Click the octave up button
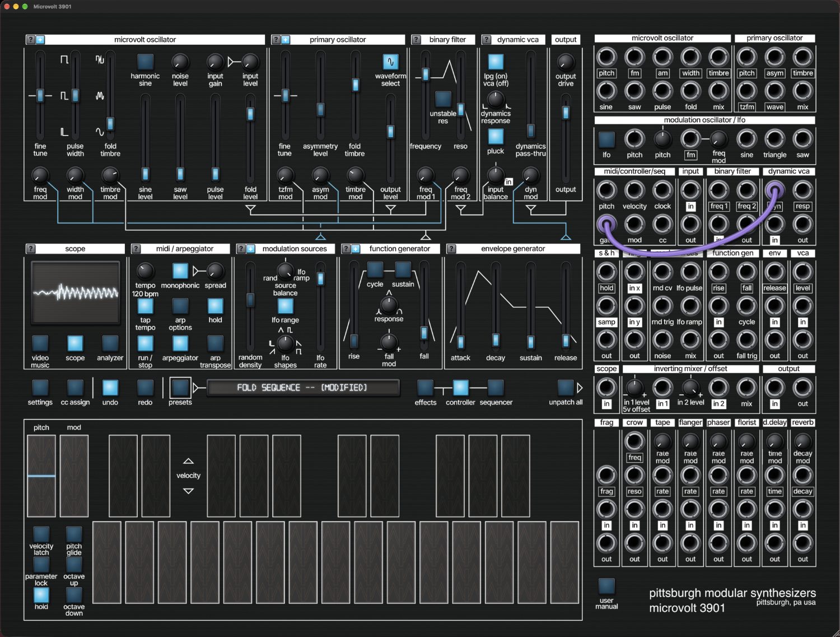The width and height of the screenshot is (840, 637). 74,565
